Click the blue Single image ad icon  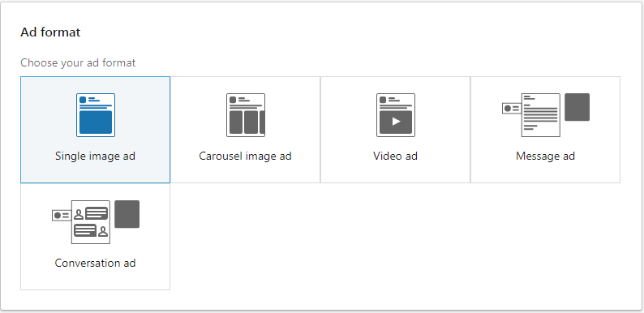pos(96,115)
